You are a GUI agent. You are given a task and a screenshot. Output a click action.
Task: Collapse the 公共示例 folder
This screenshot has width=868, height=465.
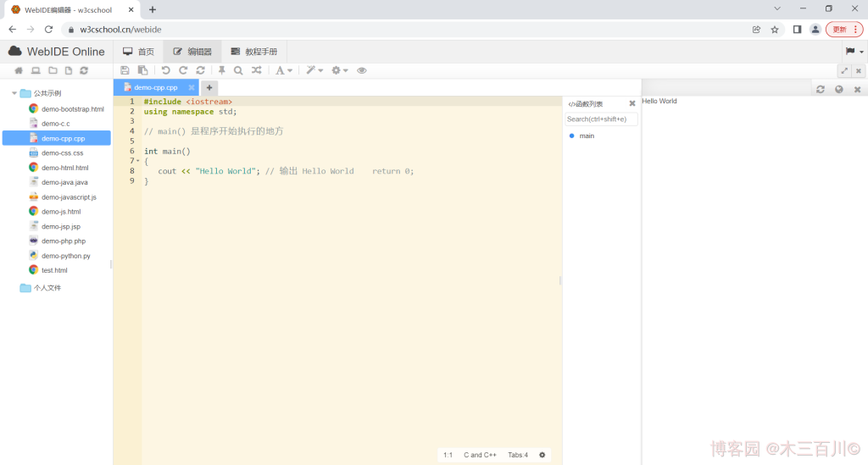(14, 93)
